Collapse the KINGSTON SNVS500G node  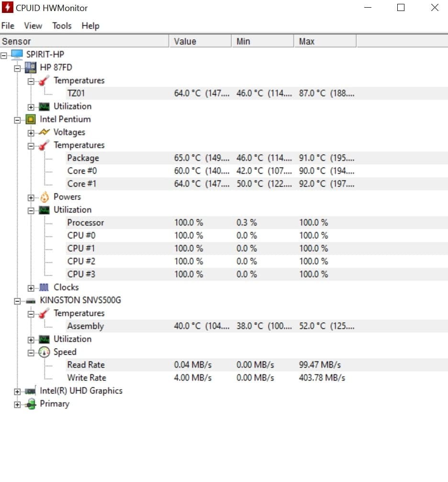[17, 301]
